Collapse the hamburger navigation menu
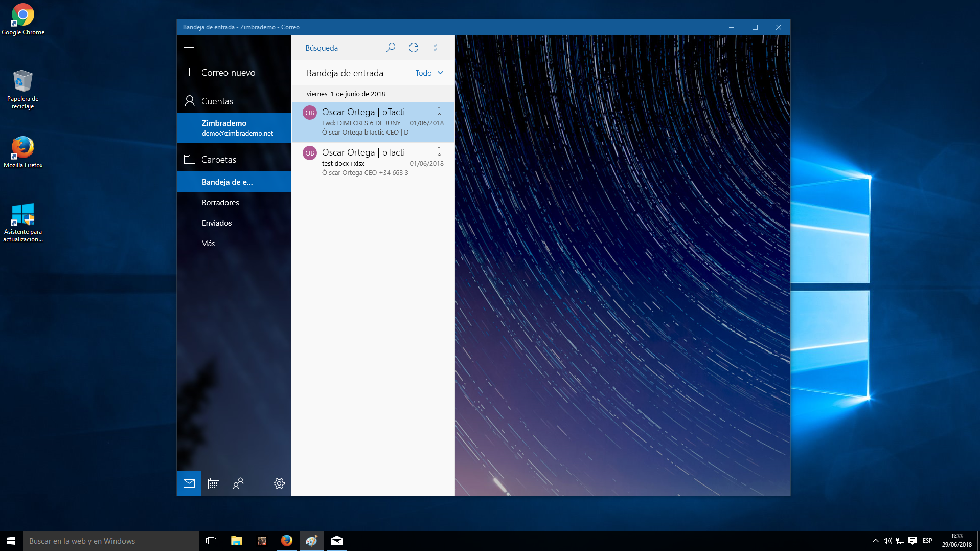Viewport: 980px width, 551px height. click(x=189, y=47)
